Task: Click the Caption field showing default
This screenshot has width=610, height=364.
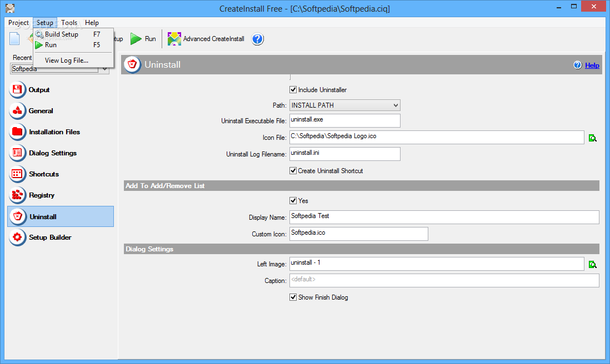Action: [x=444, y=280]
